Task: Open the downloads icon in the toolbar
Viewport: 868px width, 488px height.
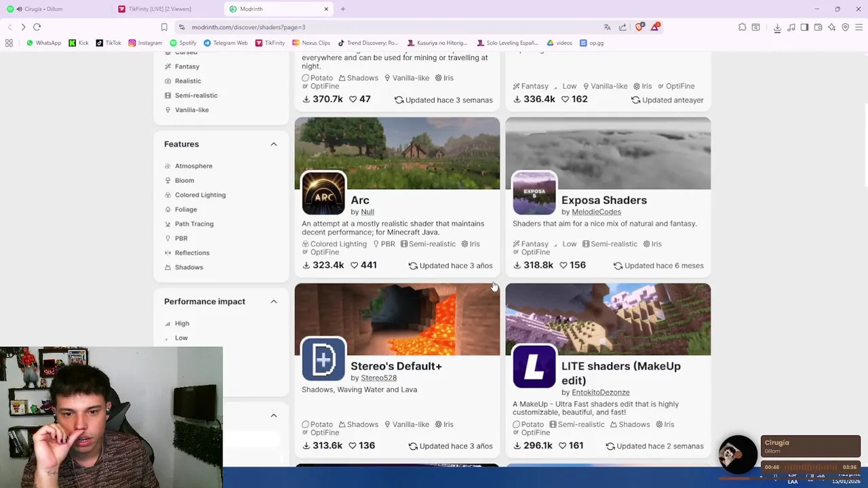Action: (x=777, y=27)
